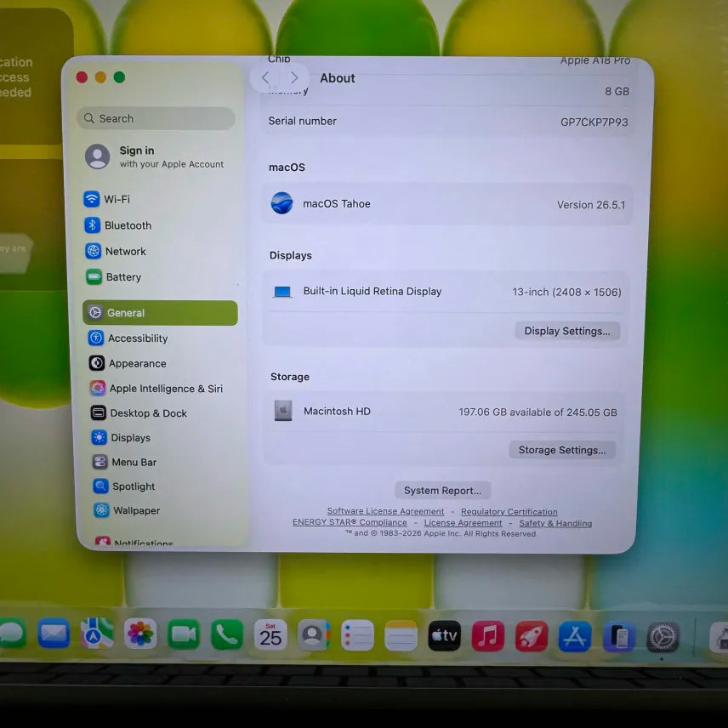
Task: Open Apple TV from the Dock
Action: (444, 635)
